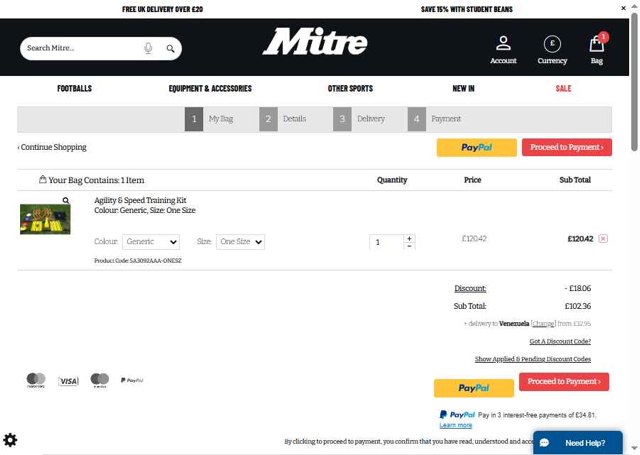
Task: Open the Other Sports menu
Action: 350,89
